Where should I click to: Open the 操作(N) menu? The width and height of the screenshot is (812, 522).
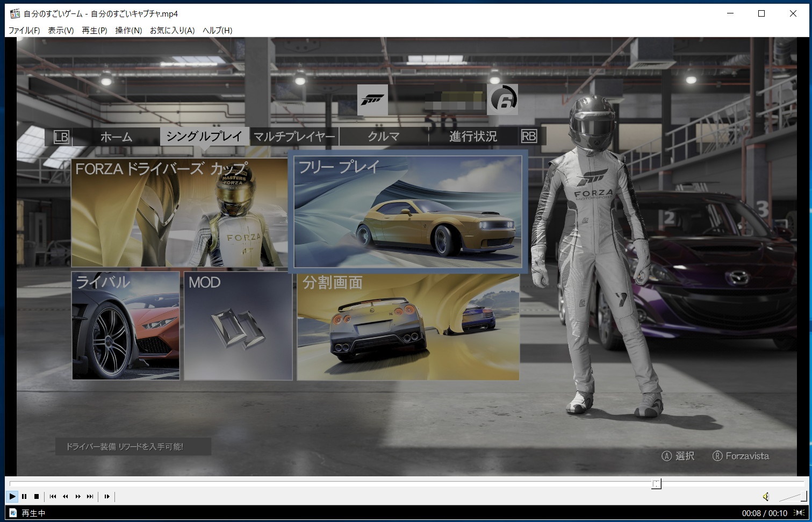128,30
